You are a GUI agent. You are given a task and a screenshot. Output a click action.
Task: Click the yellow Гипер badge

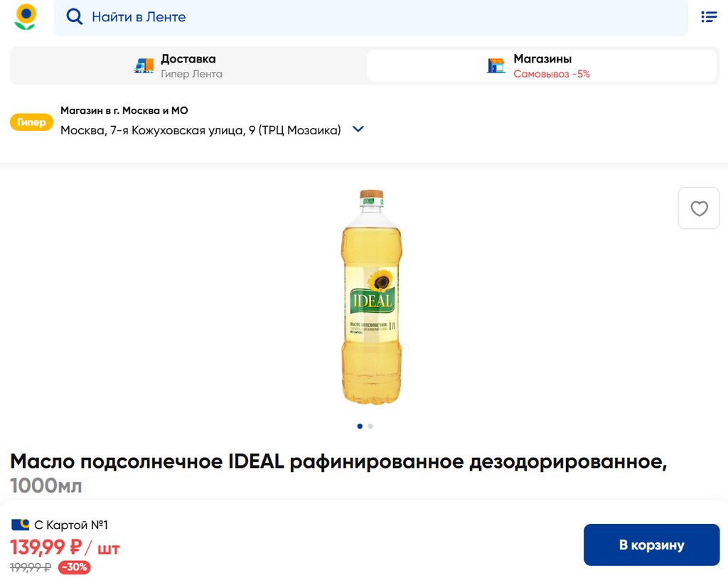(31, 122)
